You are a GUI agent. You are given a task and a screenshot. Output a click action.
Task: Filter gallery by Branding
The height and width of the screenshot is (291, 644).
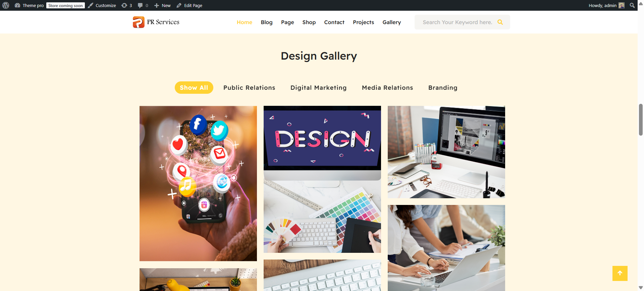[x=443, y=88]
